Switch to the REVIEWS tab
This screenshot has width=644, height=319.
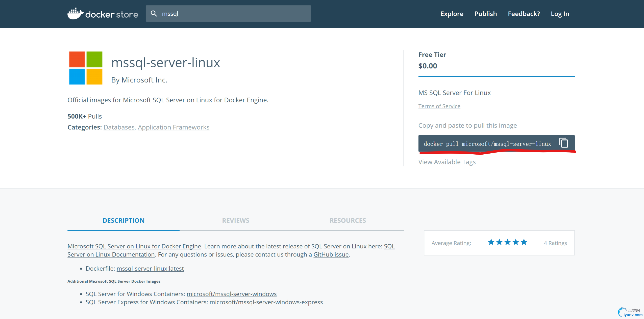[x=236, y=220]
